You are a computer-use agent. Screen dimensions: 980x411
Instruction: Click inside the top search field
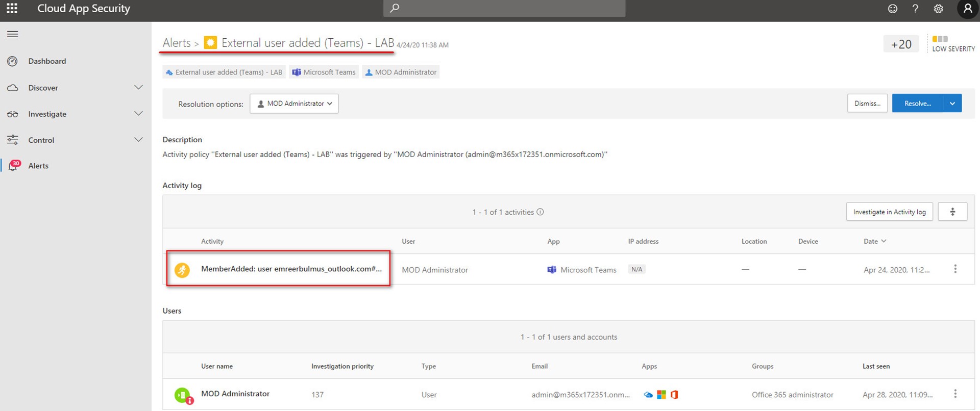504,8
